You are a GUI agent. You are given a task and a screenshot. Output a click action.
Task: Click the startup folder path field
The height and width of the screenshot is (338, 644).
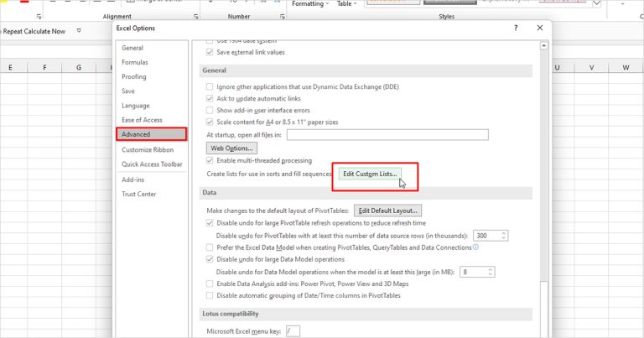(387, 135)
